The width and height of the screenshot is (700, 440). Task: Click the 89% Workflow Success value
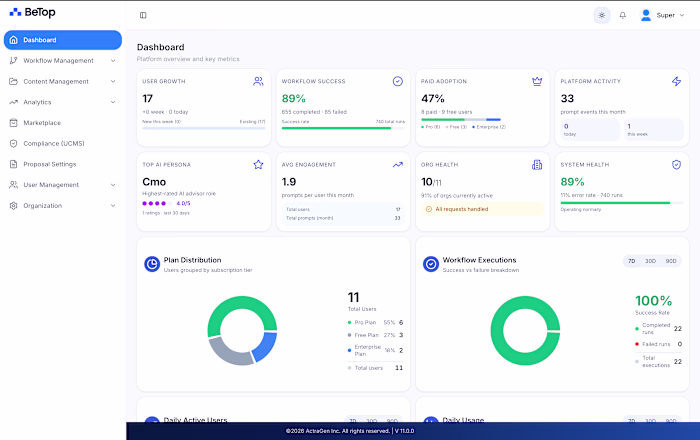[293, 99]
